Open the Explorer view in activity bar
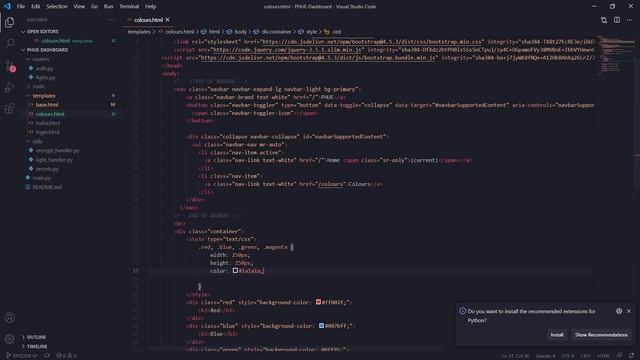This screenshot has width=640, height=360. [9, 22]
